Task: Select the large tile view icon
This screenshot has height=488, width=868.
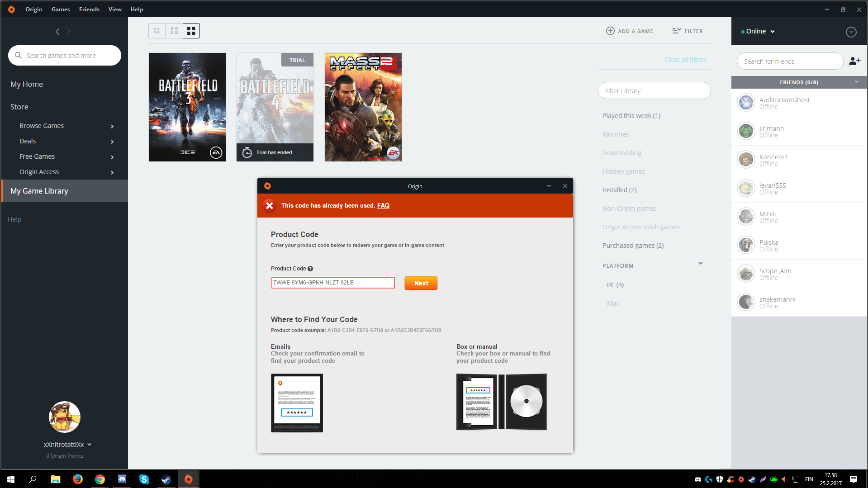Action: click(x=191, y=31)
